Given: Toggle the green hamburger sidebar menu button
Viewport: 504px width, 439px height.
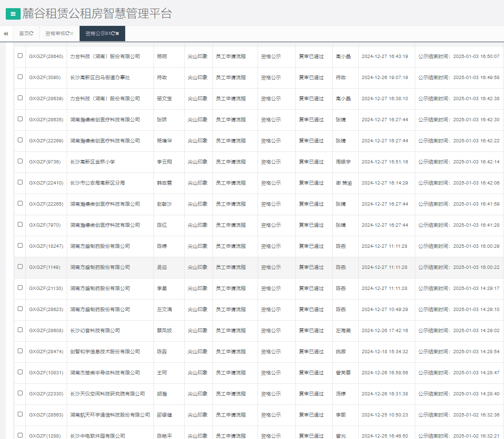Looking at the screenshot, I should point(13,14).
